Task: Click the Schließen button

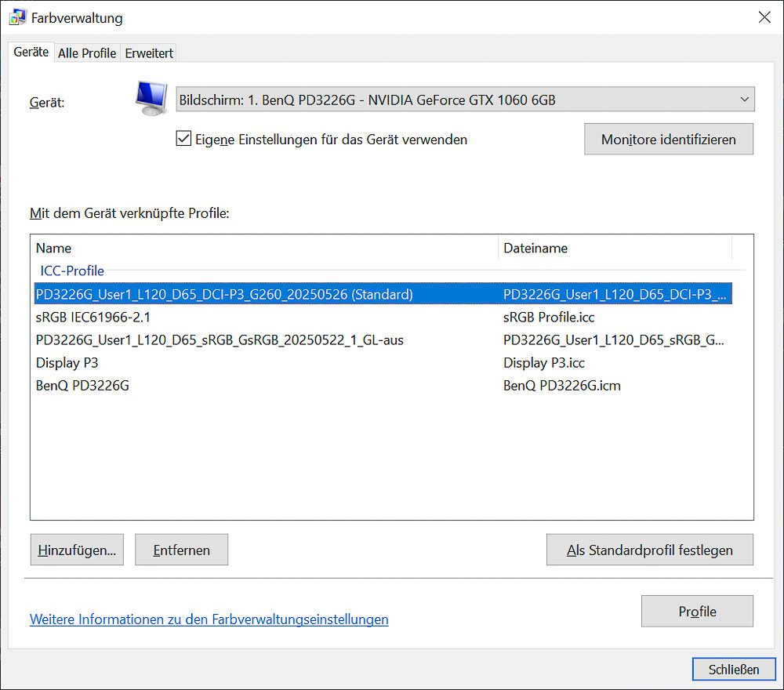Action: (734, 669)
